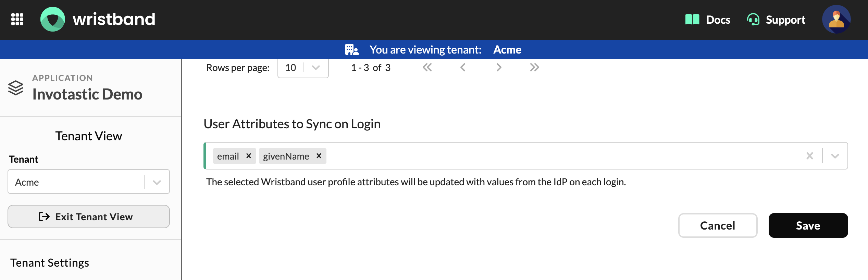Open the Support link
Viewport: 868px width, 280px height.
tap(776, 20)
